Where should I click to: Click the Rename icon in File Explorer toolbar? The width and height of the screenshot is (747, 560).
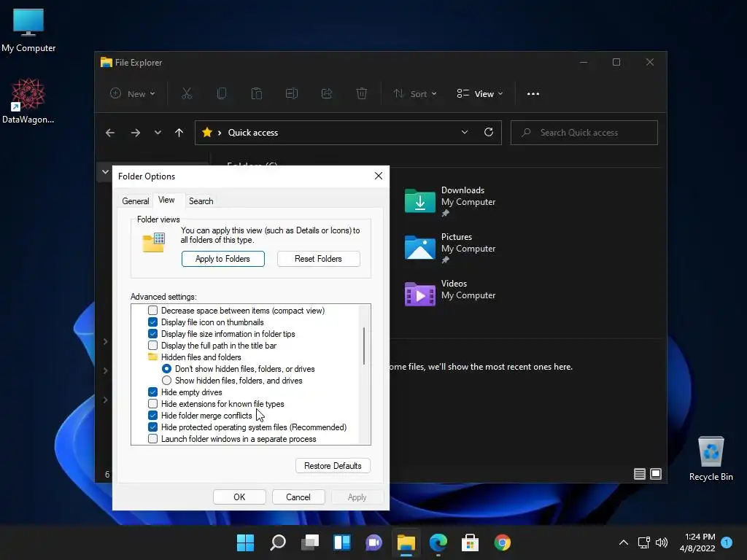point(292,94)
